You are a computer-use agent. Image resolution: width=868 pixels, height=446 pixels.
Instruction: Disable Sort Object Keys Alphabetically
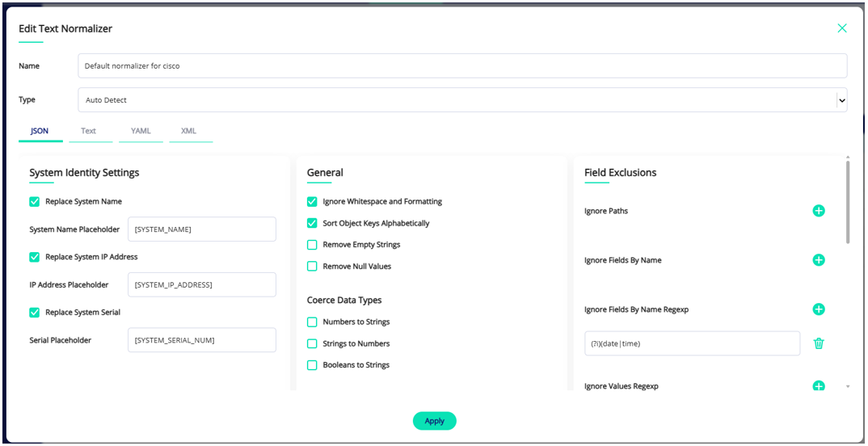pyautogui.click(x=312, y=224)
